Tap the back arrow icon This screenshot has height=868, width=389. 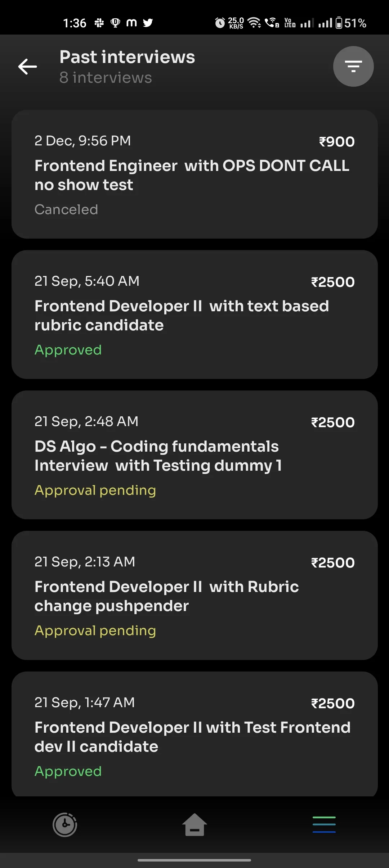[x=28, y=67]
